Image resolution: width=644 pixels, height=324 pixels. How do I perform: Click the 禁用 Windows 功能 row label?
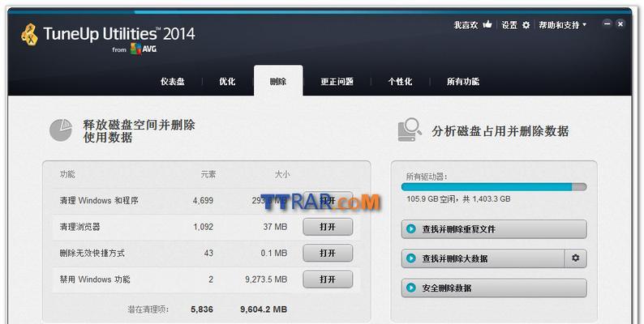pyautogui.click(x=95, y=279)
